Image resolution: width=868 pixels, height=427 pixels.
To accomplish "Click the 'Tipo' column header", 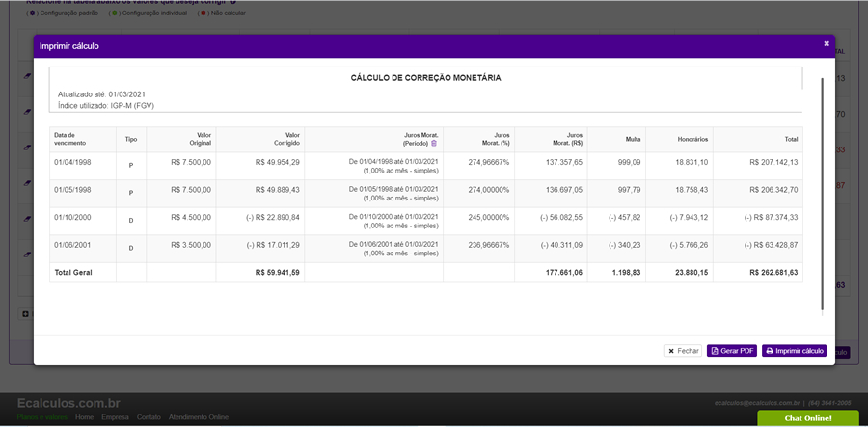I will [x=130, y=140].
